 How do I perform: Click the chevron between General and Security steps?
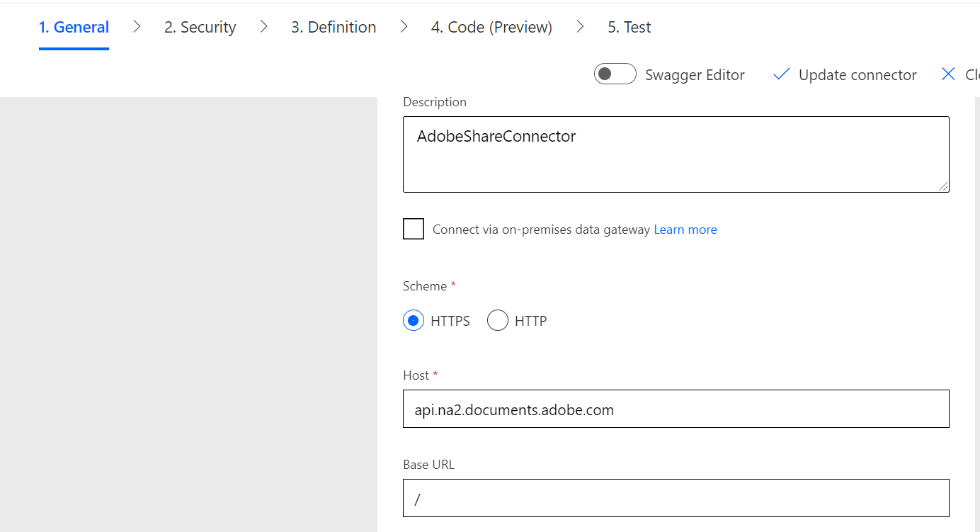click(136, 26)
